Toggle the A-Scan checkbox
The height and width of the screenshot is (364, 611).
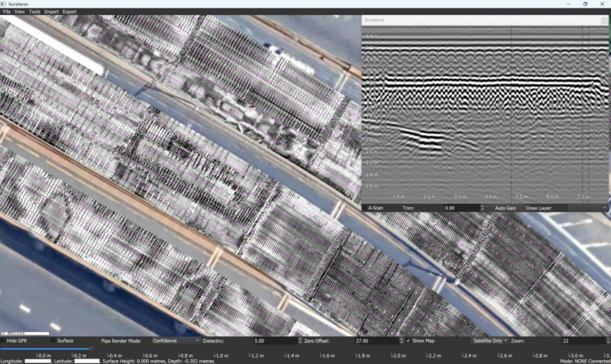pyautogui.click(x=365, y=208)
